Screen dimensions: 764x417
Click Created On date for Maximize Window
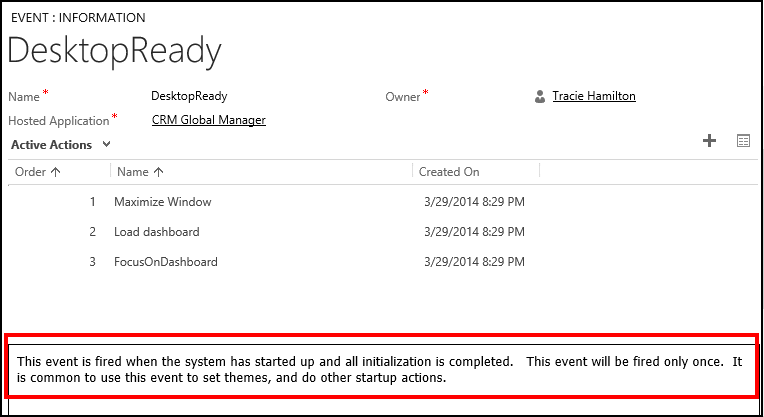[471, 202]
